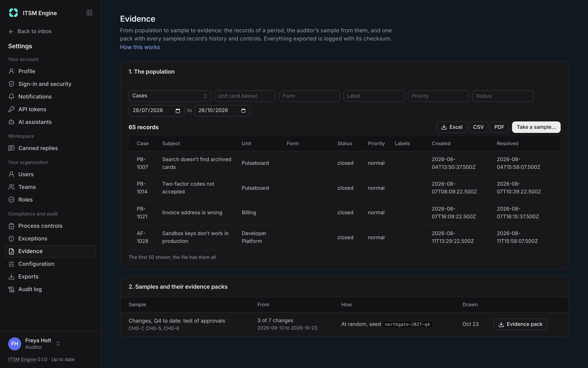Select the Evidence menu item

coord(50,251)
